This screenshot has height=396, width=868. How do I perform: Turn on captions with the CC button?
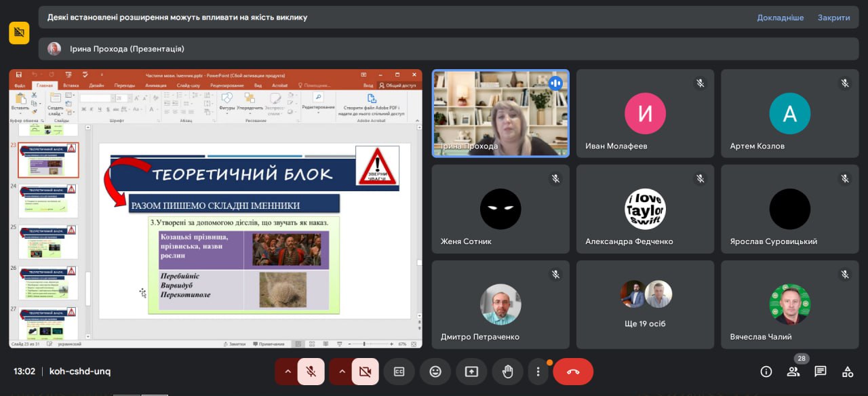click(x=399, y=372)
